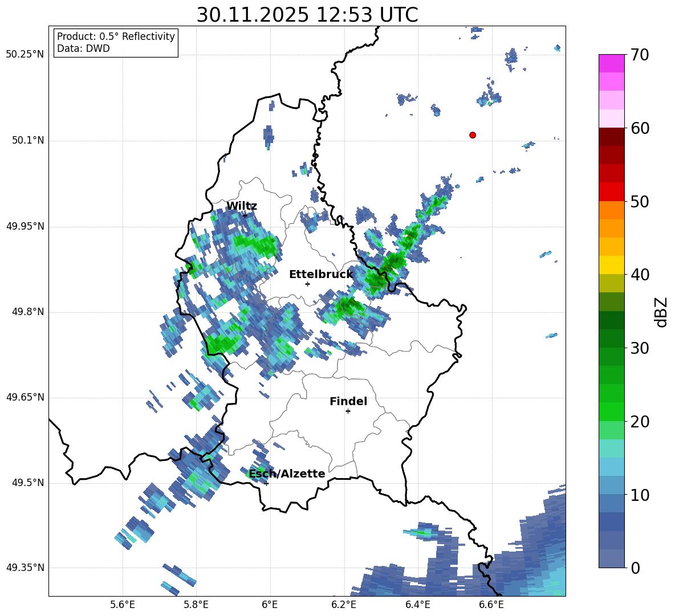Click the red dot marker on the map
This screenshot has height=616, width=675.
pos(473,135)
